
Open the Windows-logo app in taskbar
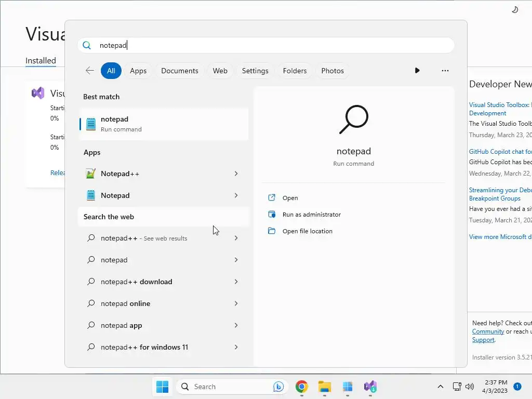[x=348, y=387]
